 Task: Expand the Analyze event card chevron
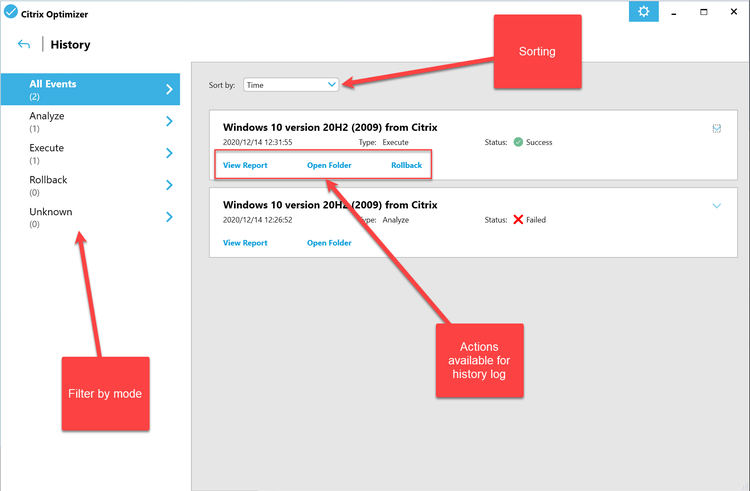717,206
